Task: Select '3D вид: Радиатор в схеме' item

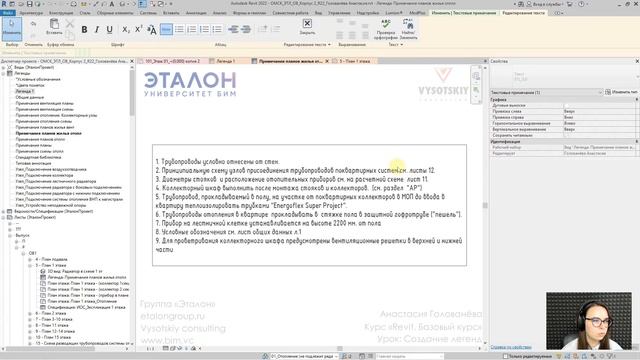Action: (x=75, y=271)
